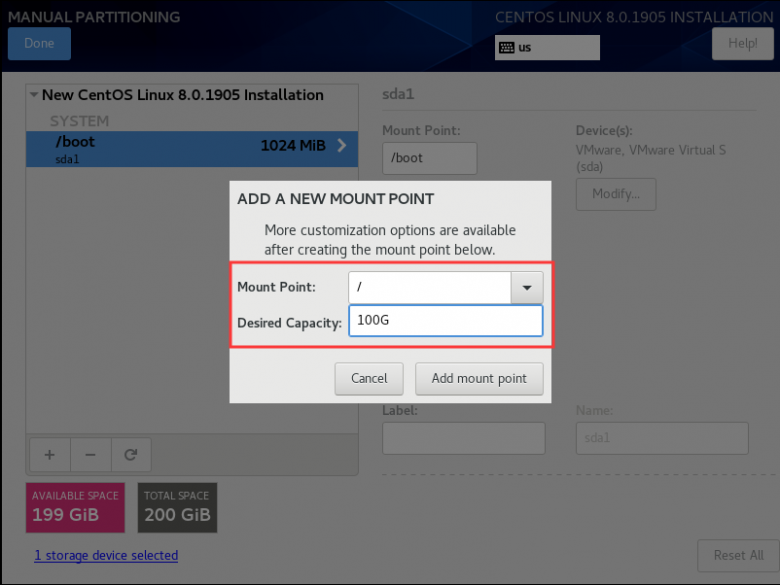780x585 pixels.
Task: Click the Modify... devices button
Action: click(616, 194)
